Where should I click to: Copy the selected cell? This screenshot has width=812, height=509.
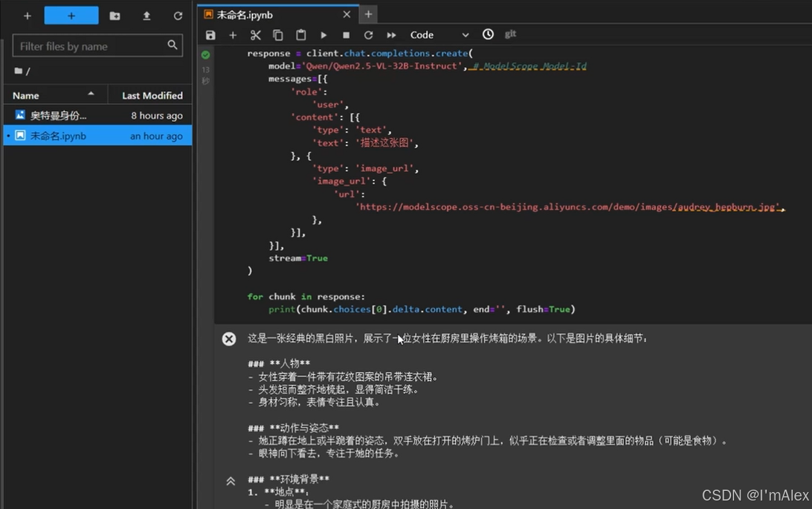click(x=278, y=35)
